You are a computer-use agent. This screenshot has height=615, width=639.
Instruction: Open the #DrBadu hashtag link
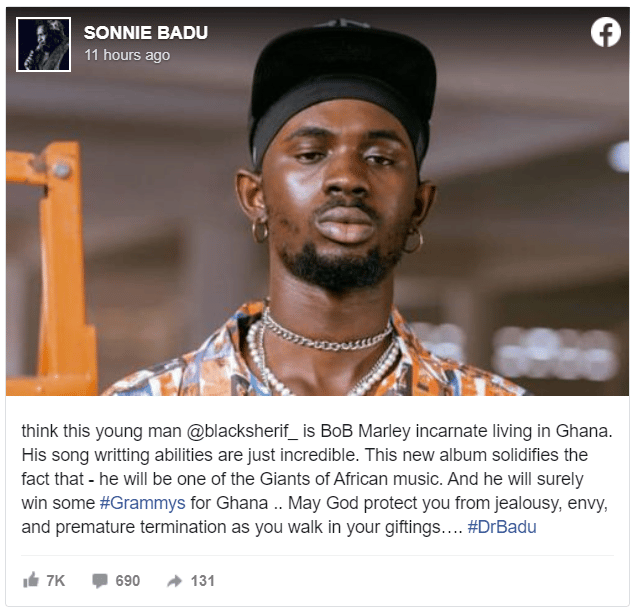(502, 527)
